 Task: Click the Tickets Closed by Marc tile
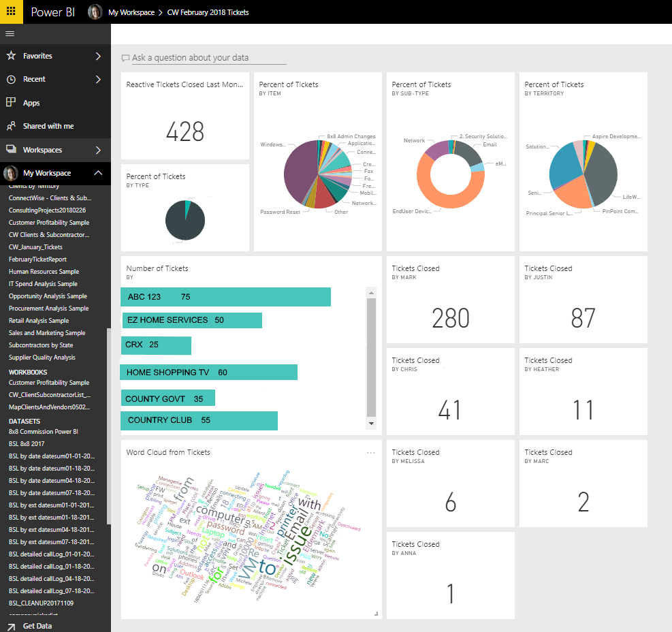click(583, 484)
